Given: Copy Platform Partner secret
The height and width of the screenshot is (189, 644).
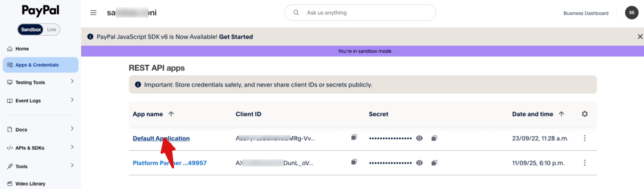Looking at the screenshot, I should [x=434, y=163].
